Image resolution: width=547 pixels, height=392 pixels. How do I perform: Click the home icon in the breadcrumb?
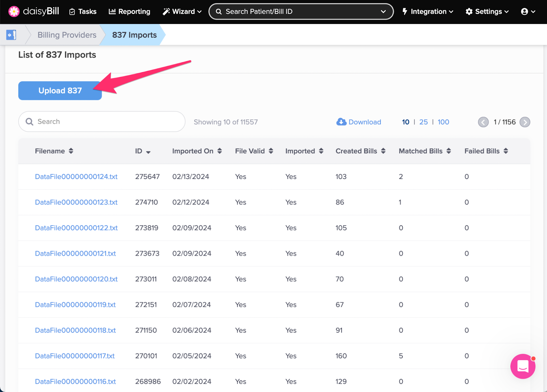[x=11, y=35]
